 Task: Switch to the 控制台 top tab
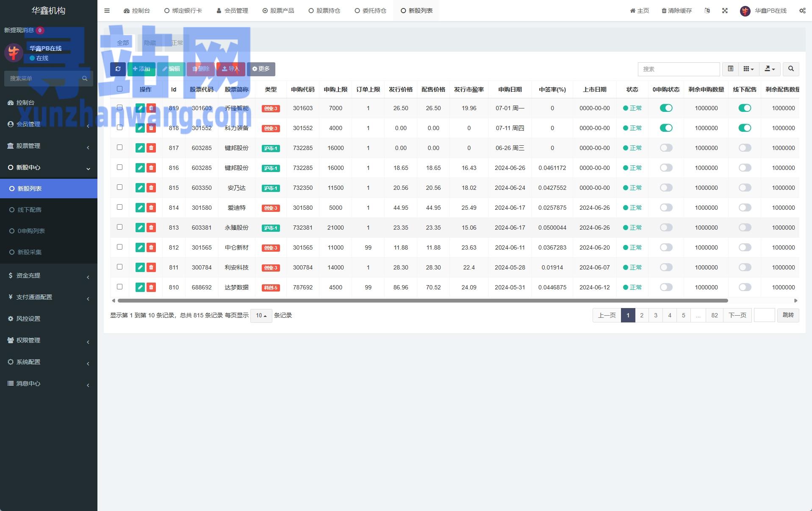[x=137, y=11]
